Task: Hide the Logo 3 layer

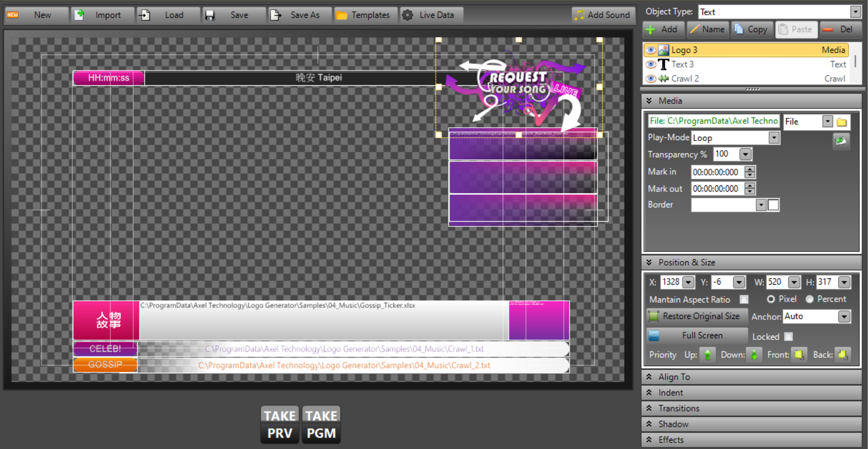Action: 651,50
